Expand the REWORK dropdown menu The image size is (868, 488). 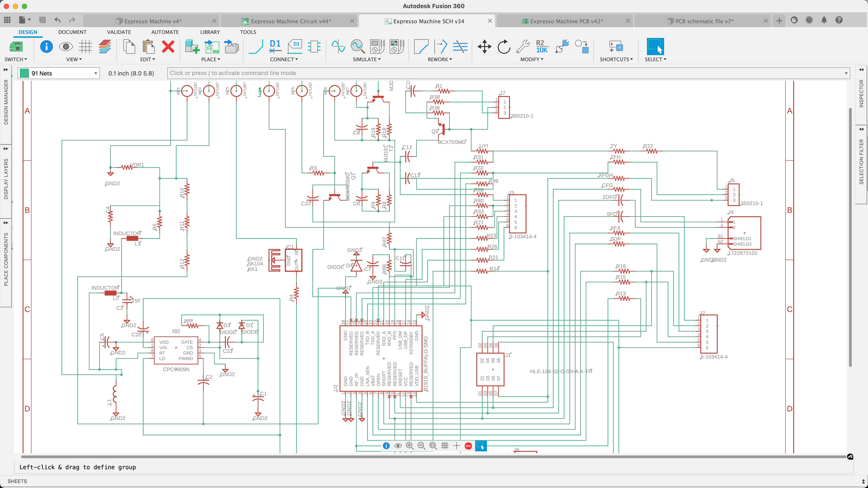point(451,59)
